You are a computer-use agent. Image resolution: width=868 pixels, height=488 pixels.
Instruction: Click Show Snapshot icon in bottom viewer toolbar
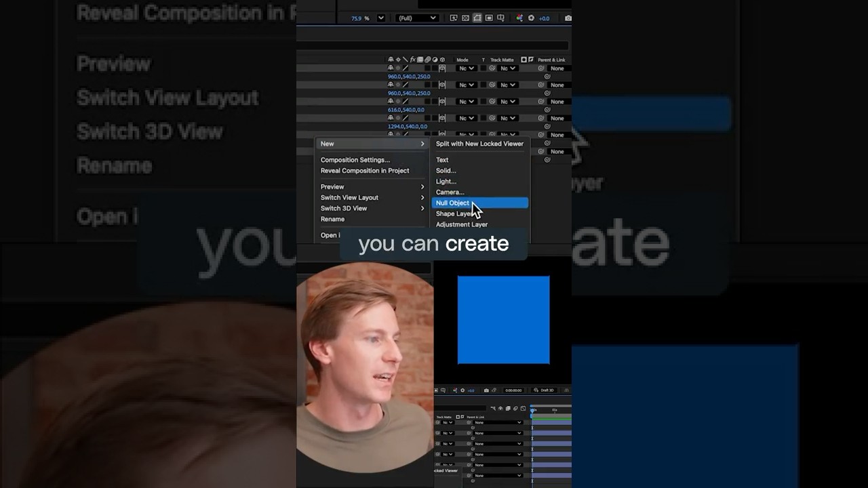494,390
